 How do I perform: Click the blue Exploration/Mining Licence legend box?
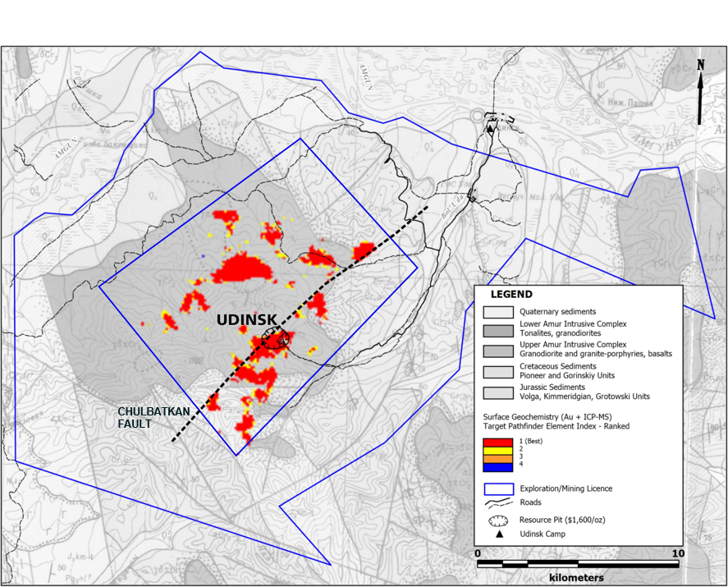pyautogui.click(x=499, y=489)
